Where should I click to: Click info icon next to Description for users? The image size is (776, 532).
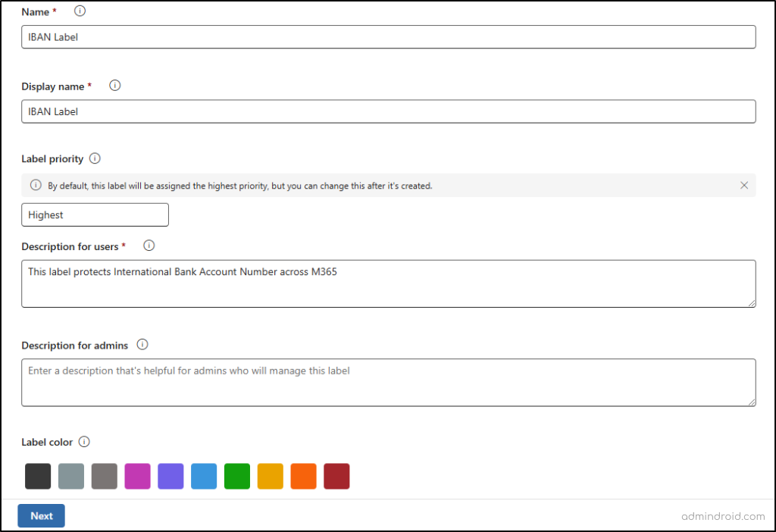click(149, 246)
